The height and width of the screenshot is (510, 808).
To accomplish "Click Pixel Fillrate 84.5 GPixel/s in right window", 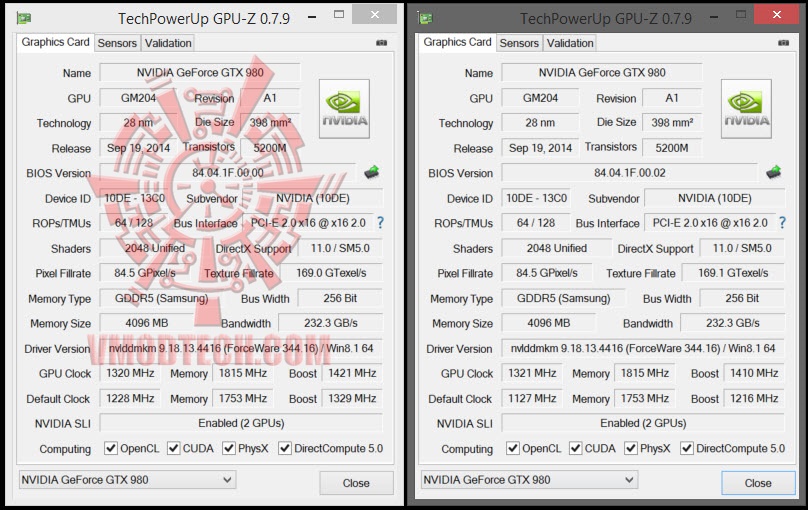I will pos(547,273).
